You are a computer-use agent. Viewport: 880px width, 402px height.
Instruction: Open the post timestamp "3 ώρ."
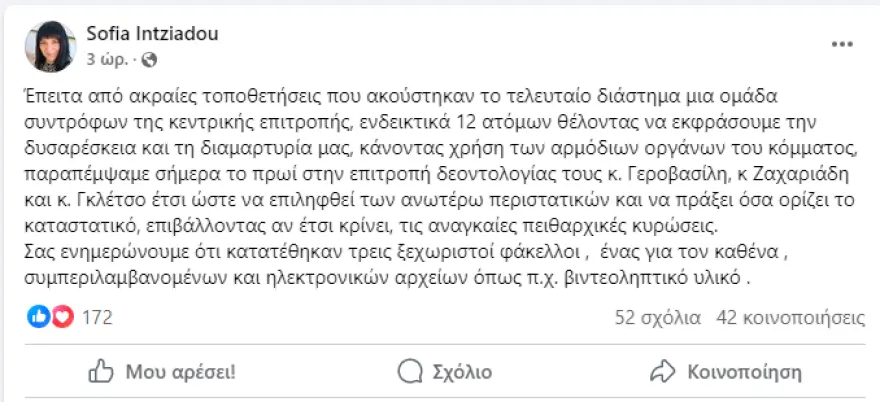(106, 60)
